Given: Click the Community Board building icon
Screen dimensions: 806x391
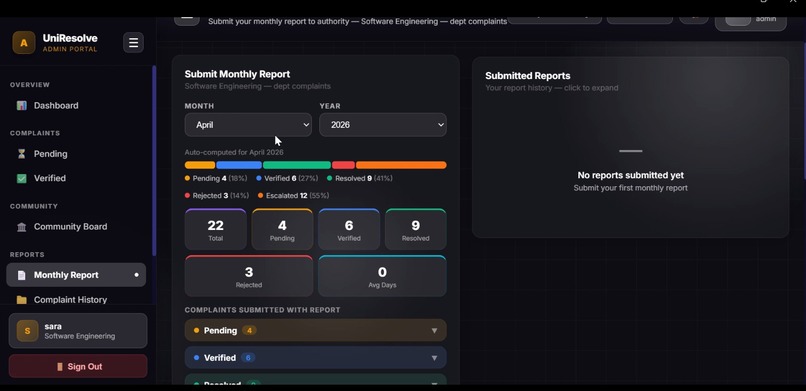Looking at the screenshot, I should click(22, 227).
